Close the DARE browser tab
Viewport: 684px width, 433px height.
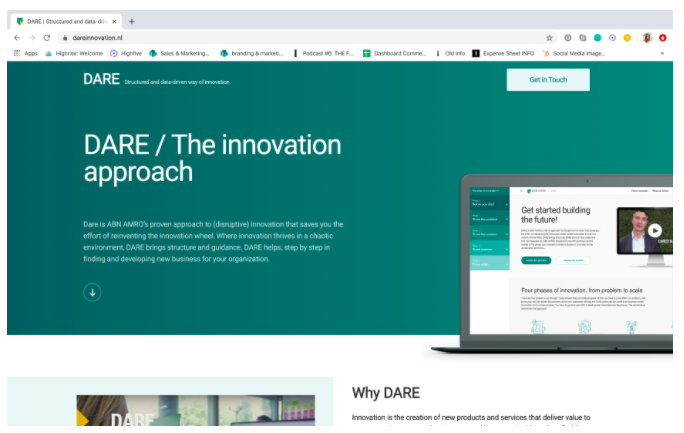[x=114, y=21]
